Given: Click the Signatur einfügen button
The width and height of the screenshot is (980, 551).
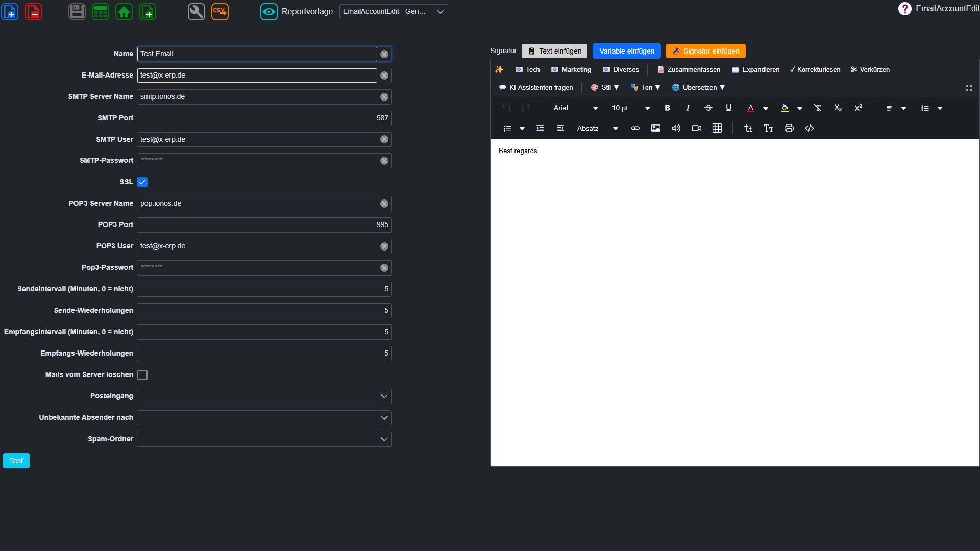Looking at the screenshot, I should pos(706,51).
